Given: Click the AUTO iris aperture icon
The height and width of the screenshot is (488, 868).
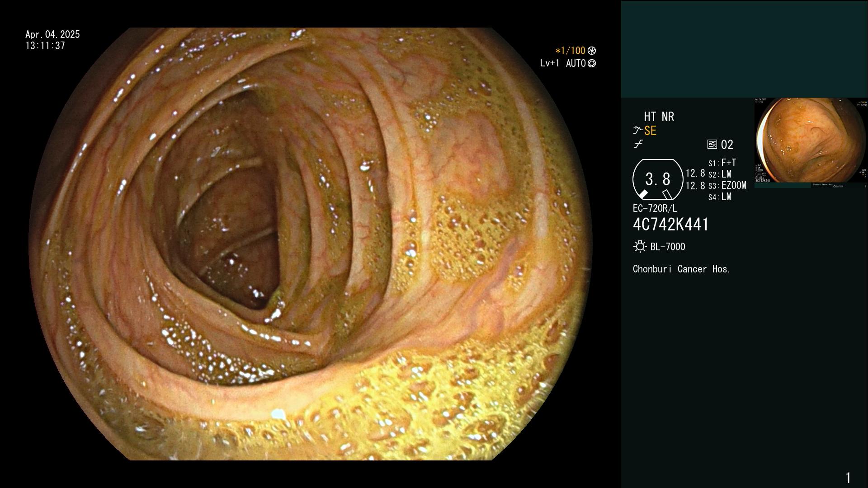Looking at the screenshot, I should (x=592, y=63).
